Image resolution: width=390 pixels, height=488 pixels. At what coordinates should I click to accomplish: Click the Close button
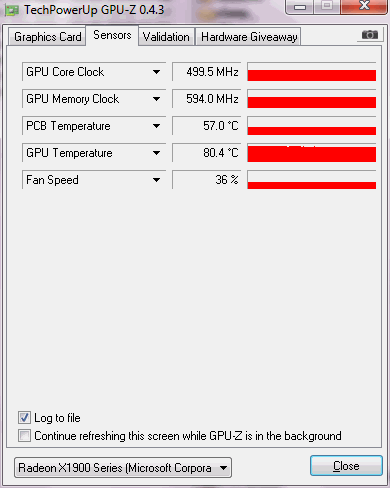pos(346,466)
